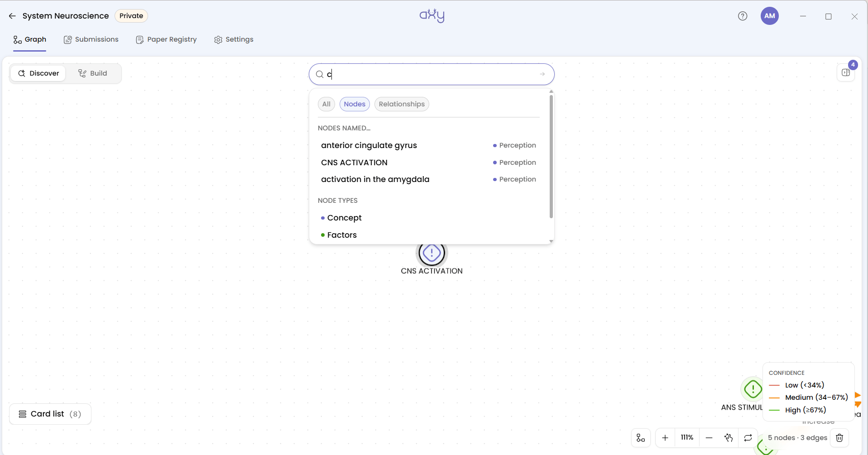Clear graph with the trash icon
The height and width of the screenshot is (455, 868).
click(839, 438)
